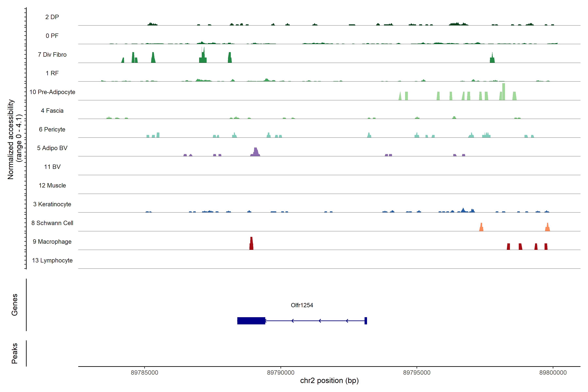
Task: Click the 10 Pre-Adipocyte track label
Action: pos(52,92)
